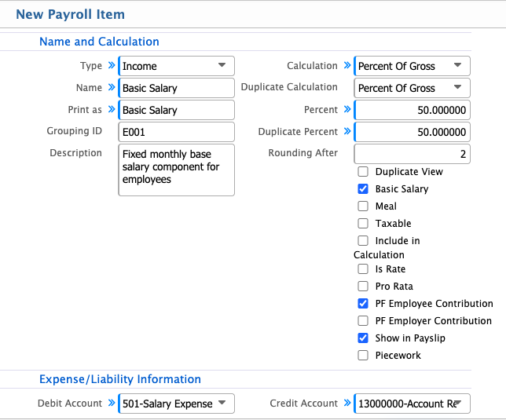Screen dimensions: 506x420
Task: Select the Duplicate Percent field
Action: (412, 132)
